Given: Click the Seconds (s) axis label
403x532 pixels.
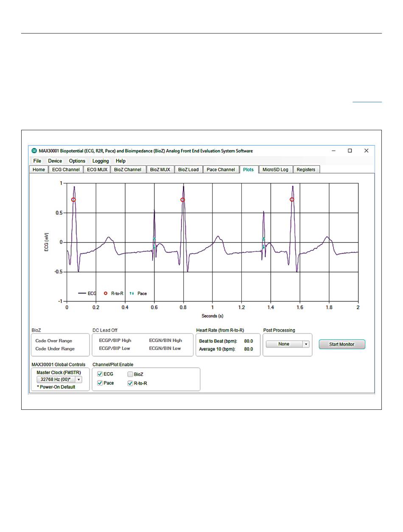Looking at the screenshot, I should click(213, 316).
